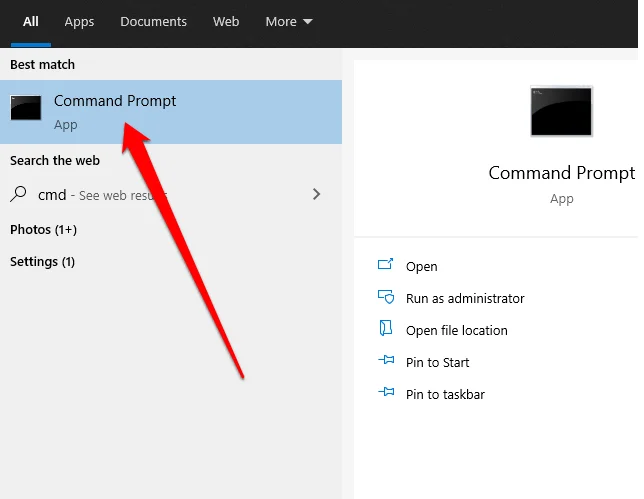The image size is (644, 499).
Task: Click the Pin to Start pin icon
Action: coord(386,362)
